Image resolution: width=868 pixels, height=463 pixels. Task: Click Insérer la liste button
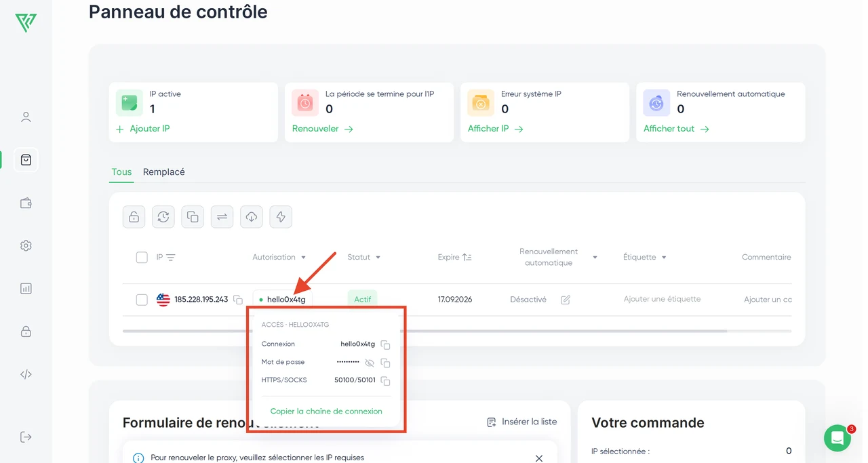coord(522,422)
